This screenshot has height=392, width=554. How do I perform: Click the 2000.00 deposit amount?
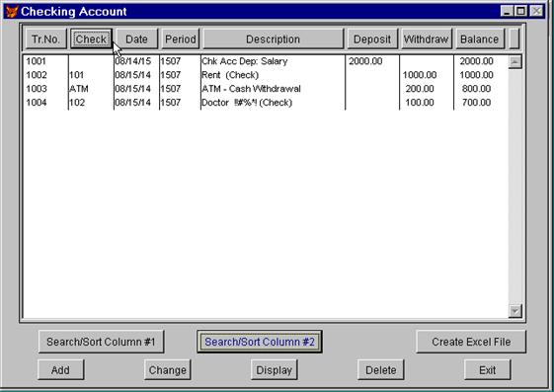pyautogui.click(x=365, y=61)
